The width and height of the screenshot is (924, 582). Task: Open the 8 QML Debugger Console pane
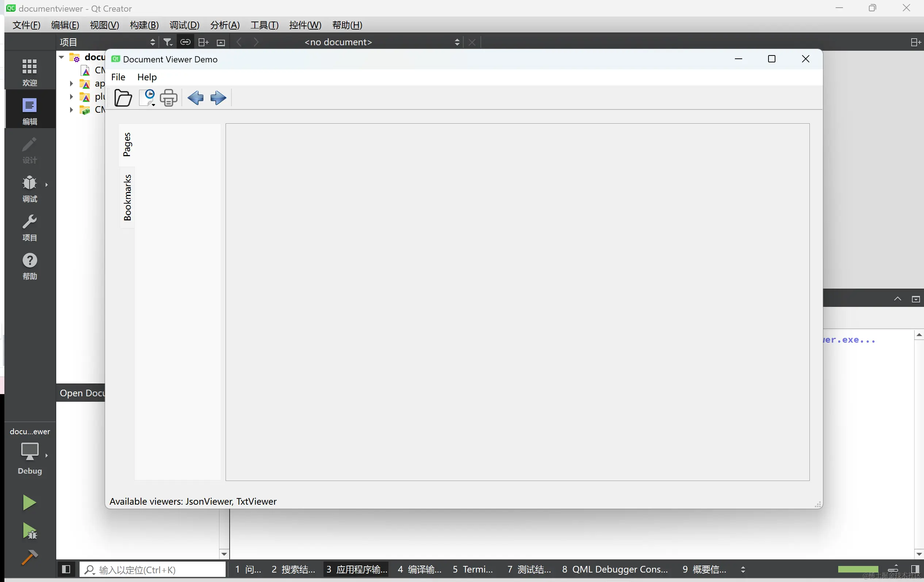pos(615,569)
